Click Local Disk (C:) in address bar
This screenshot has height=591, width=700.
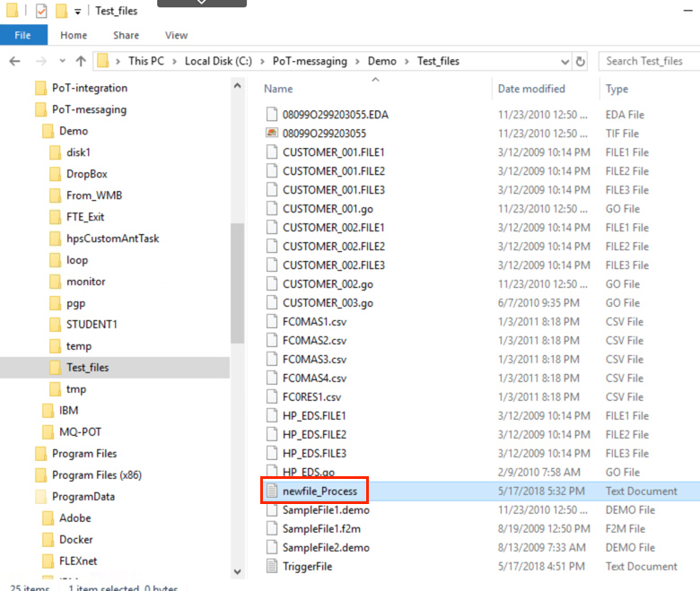tap(218, 61)
